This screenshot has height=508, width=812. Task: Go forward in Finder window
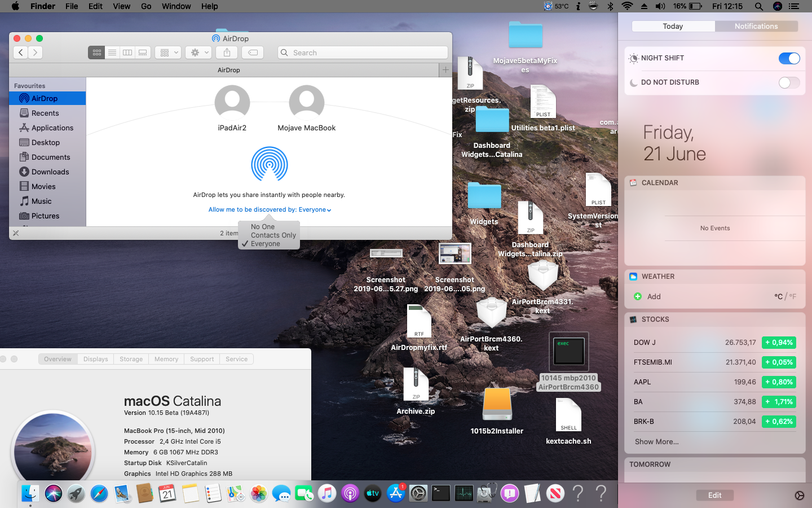point(36,52)
